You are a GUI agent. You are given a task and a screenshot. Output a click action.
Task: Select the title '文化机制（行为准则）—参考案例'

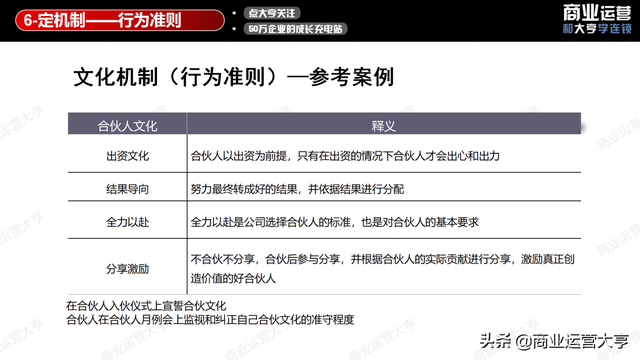coord(234,77)
